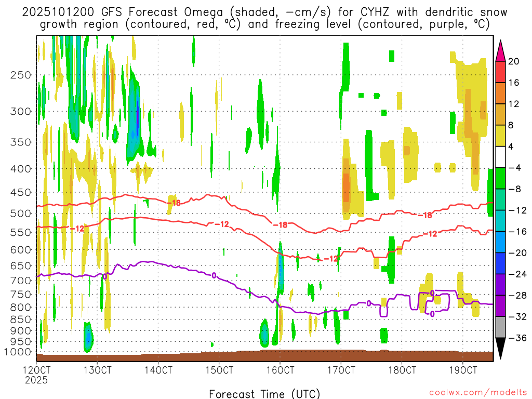Click the 1000 pressure level label
Screen dimensions: 532x399
(18, 352)
